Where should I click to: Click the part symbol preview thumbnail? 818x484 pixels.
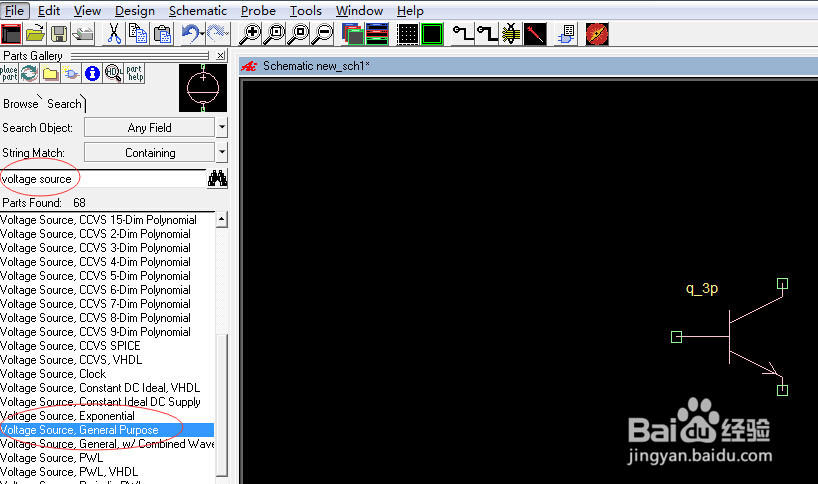point(203,88)
